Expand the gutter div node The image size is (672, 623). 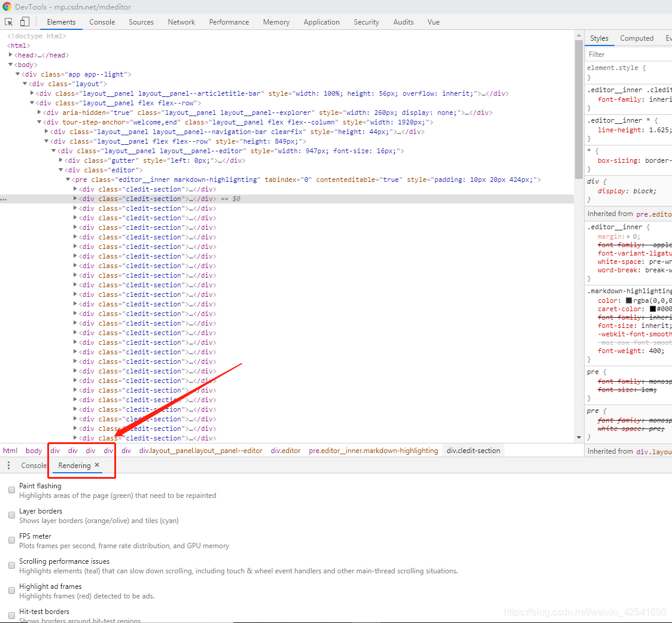click(x=61, y=160)
